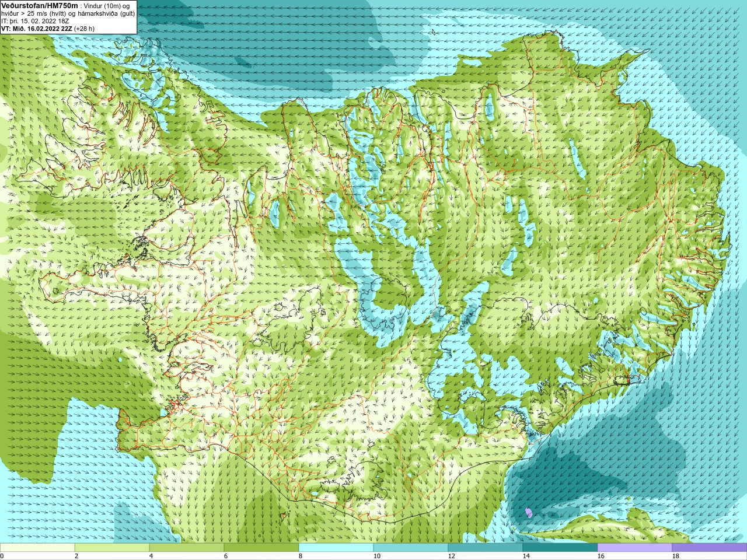Click the "hámarkshviða (gult)" header text
This screenshot has width=747, height=560.
click(106, 13)
